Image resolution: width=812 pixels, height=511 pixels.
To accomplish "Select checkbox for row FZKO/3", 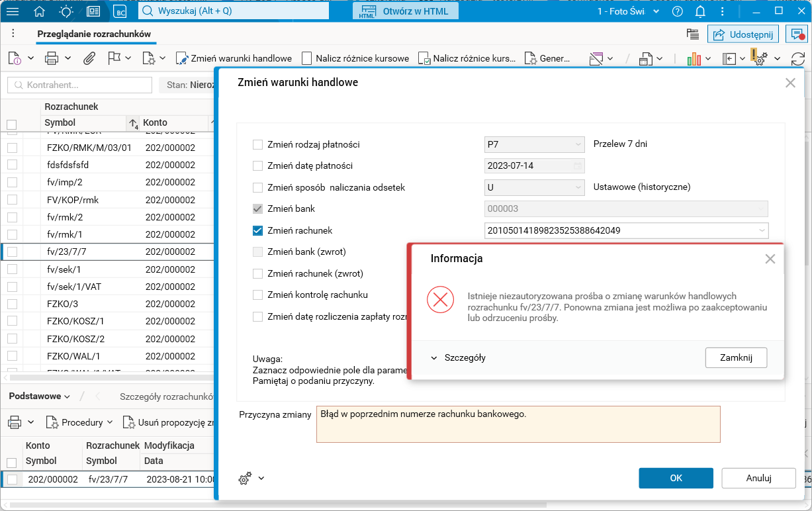I will pyautogui.click(x=12, y=303).
